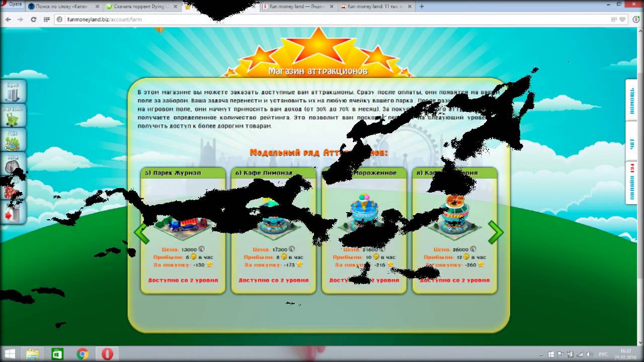This screenshot has height=362, width=644.
Task: Click the '6) Кафе Лимонад' card title
Action: point(263,172)
